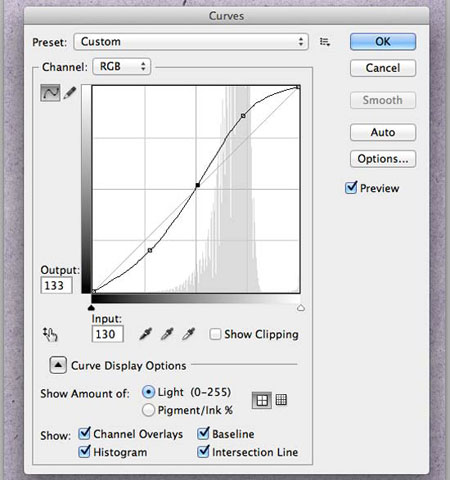Select the lower shadow curve point
The image size is (450, 480).
[150, 250]
